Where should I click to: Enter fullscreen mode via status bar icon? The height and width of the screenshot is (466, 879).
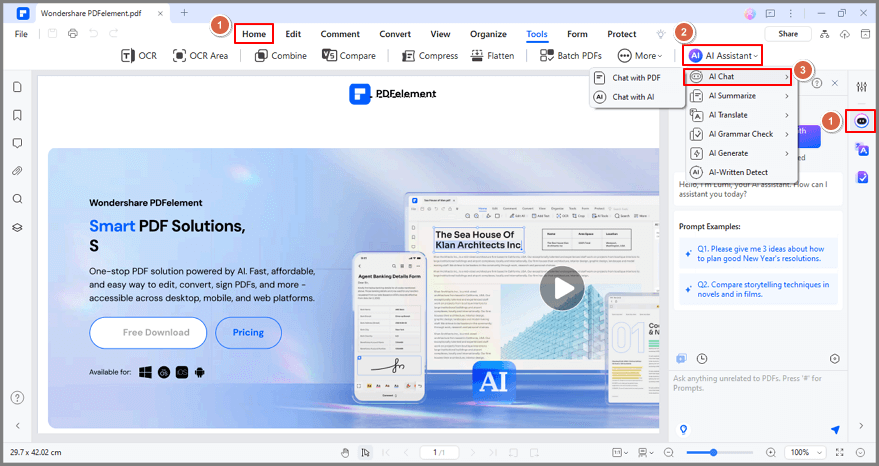click(839, 453)
